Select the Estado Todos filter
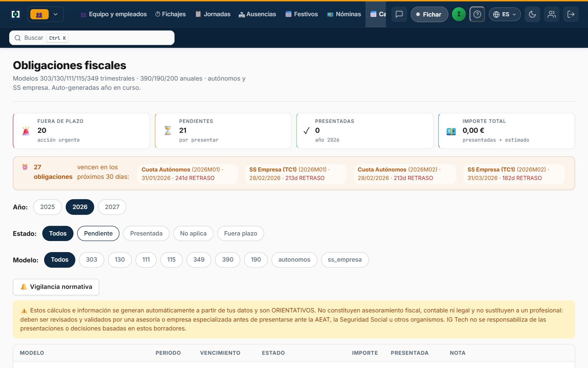 tap(58, 233)
